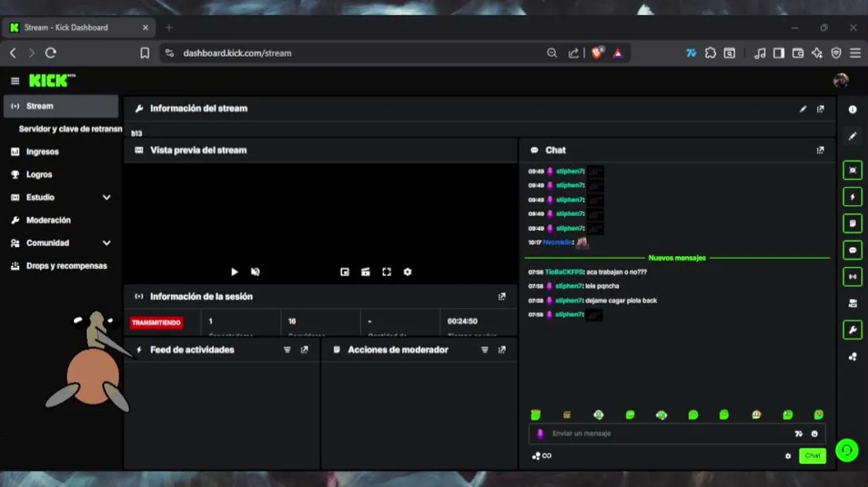Filter the Acciones de moderador list
This screenshot has width=868, height=487.
coord(485,350)
